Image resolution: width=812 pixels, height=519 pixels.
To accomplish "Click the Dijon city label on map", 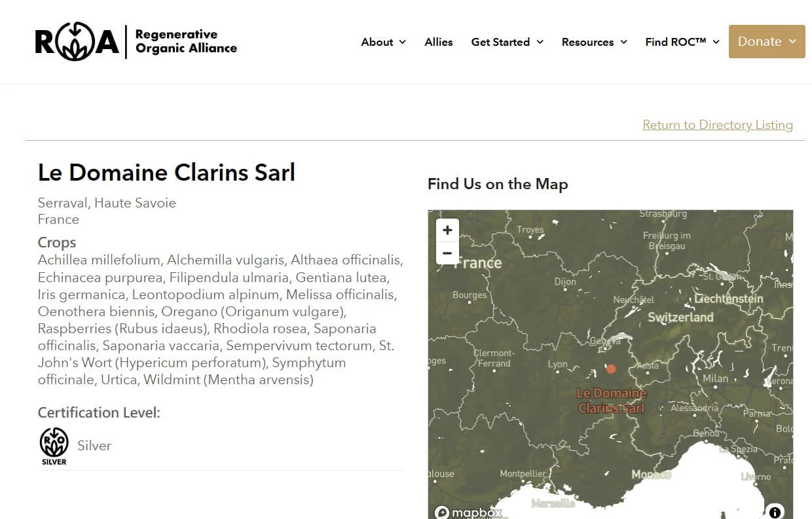I will [565, 282].
